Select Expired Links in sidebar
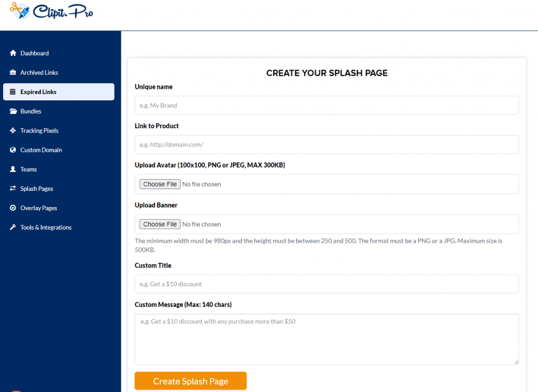 pyautogui.click(x=59, y=91)
